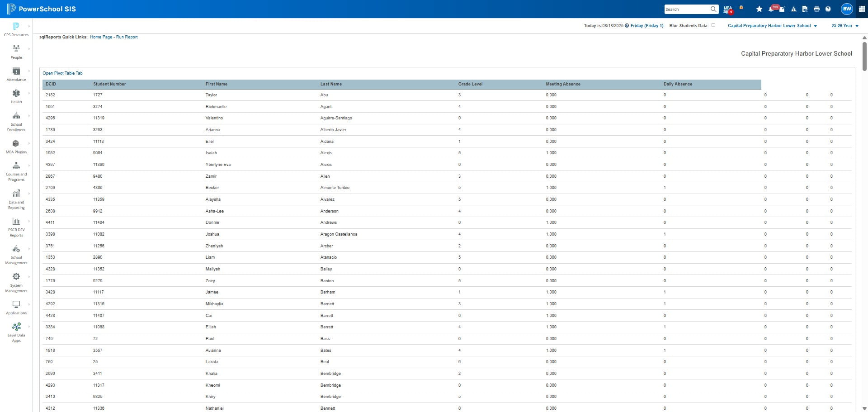The width and height of the screenshot is (868, 412).
Task: Sort by the DCID column header
Action: point(51,84)
